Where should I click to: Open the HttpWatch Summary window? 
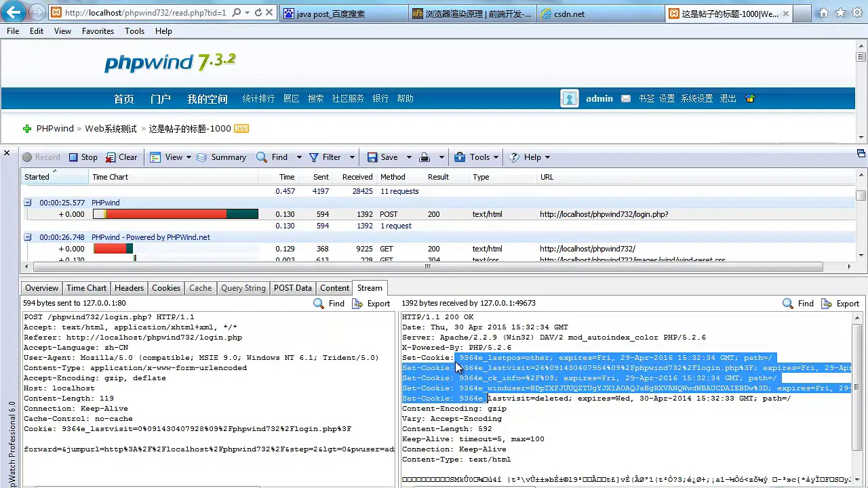(x=221, y=157)
